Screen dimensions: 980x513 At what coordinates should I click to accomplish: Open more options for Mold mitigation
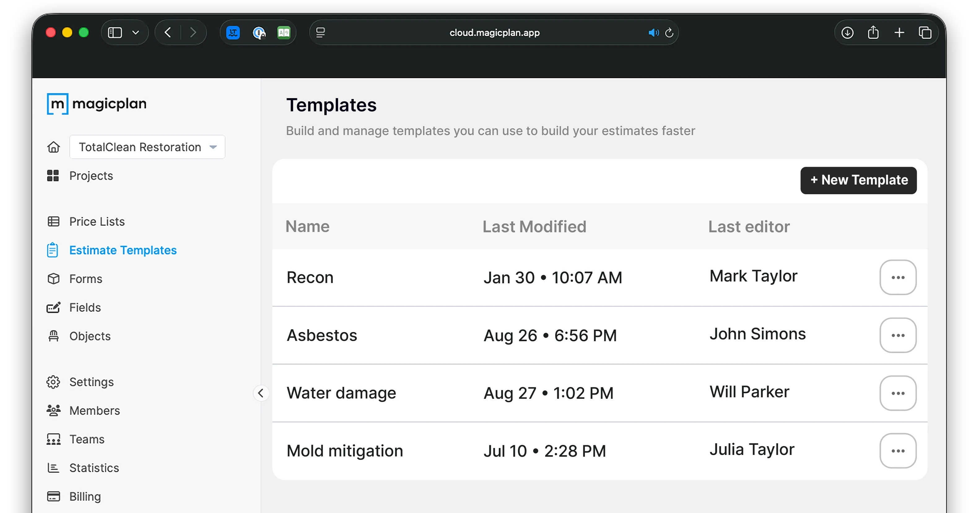(898, 451)
